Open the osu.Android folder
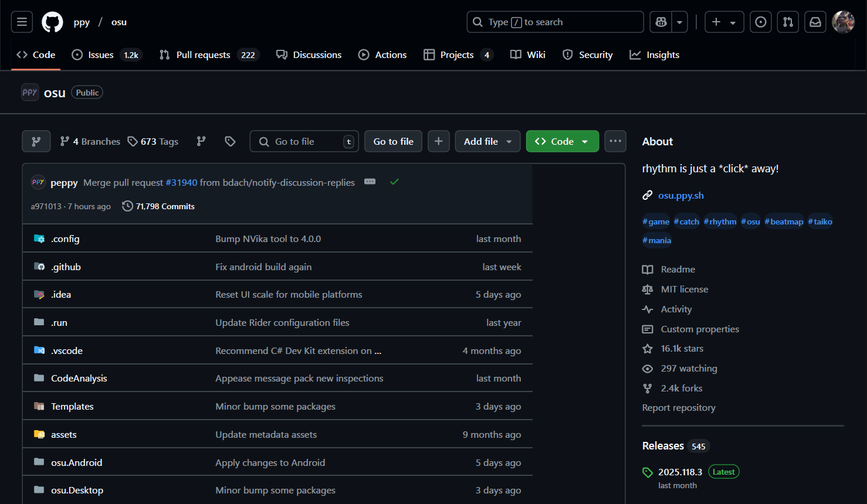 (77, 462)
